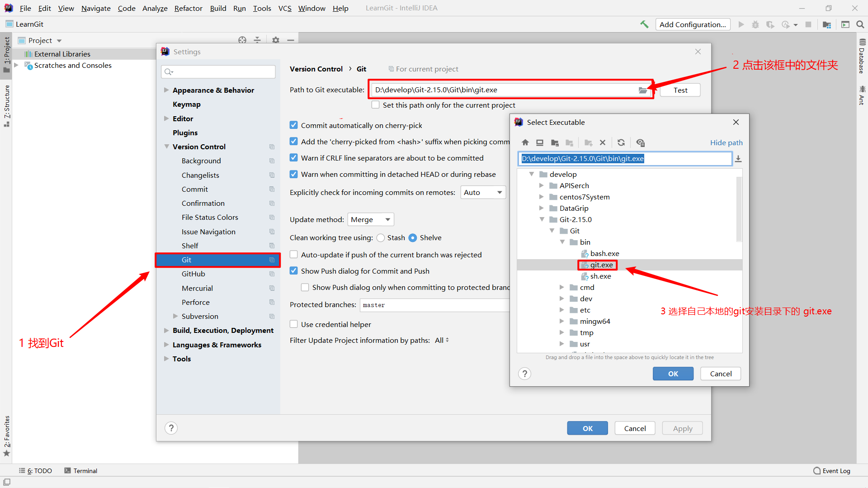Select GitHub in settings tree
Screen dimensions: 868x488
tap(193, 274)
